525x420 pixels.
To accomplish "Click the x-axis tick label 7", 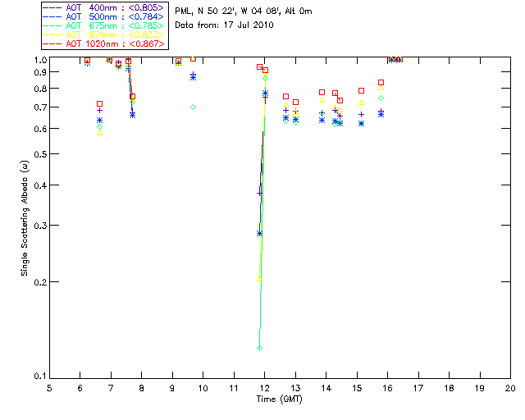I will (x=111, y=388).
